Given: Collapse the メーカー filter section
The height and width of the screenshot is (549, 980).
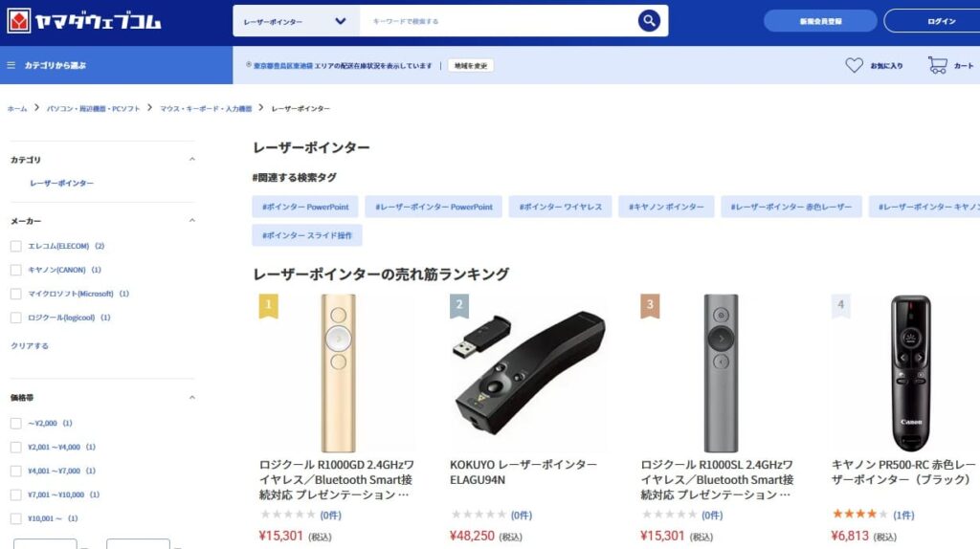Looking at the screenshot, I should (191, 221).
